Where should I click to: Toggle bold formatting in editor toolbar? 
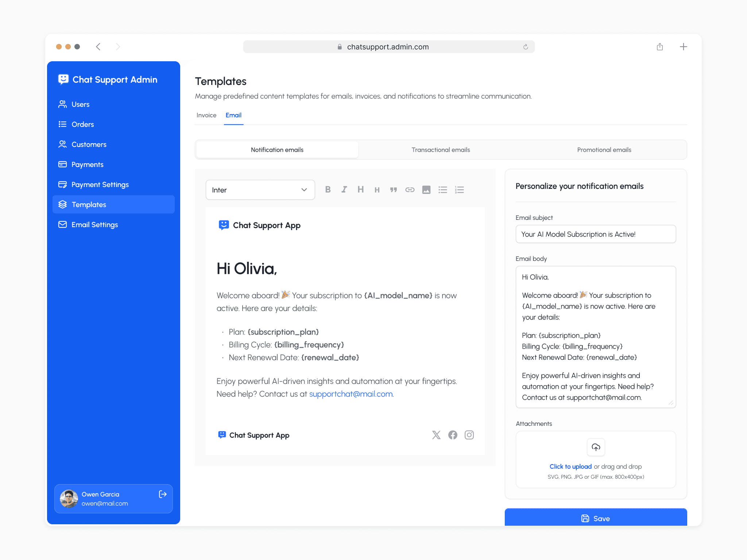click(328, 190)
